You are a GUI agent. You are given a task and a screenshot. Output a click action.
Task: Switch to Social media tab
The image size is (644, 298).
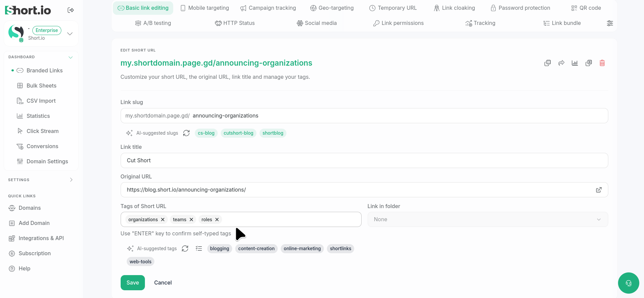316,23
